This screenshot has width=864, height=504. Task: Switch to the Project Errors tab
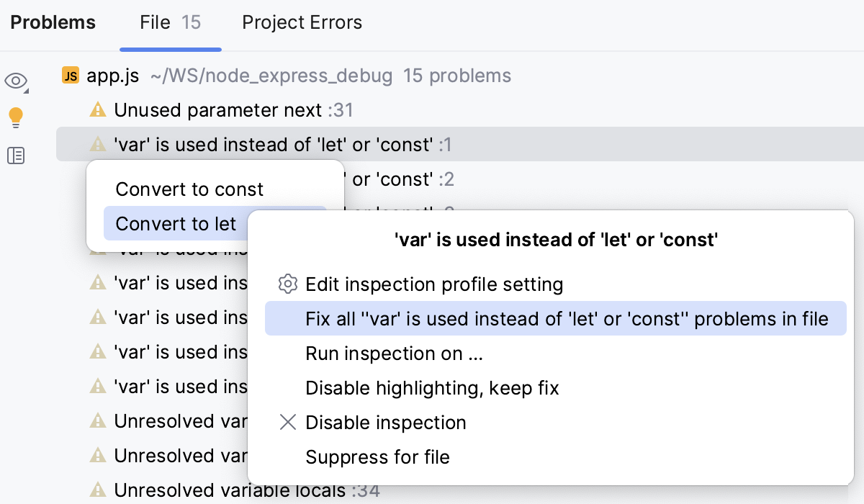click(x=302, y=22)
